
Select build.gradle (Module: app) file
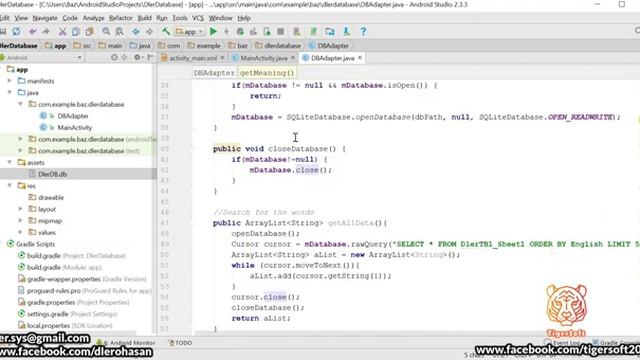[60, 267]
